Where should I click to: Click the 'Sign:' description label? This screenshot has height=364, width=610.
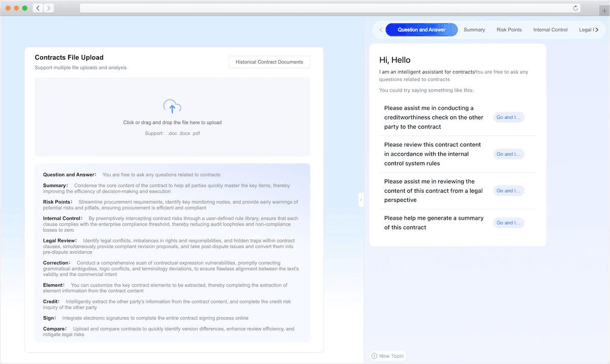click(x=50, y=318)
